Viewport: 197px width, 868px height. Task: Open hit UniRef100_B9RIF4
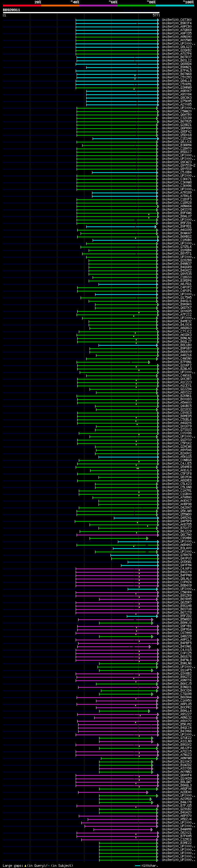pos(177,23)
